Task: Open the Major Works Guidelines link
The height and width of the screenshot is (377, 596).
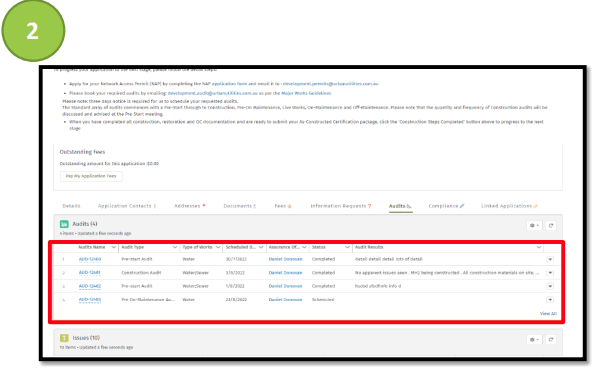Action: [x=306, y=93]
